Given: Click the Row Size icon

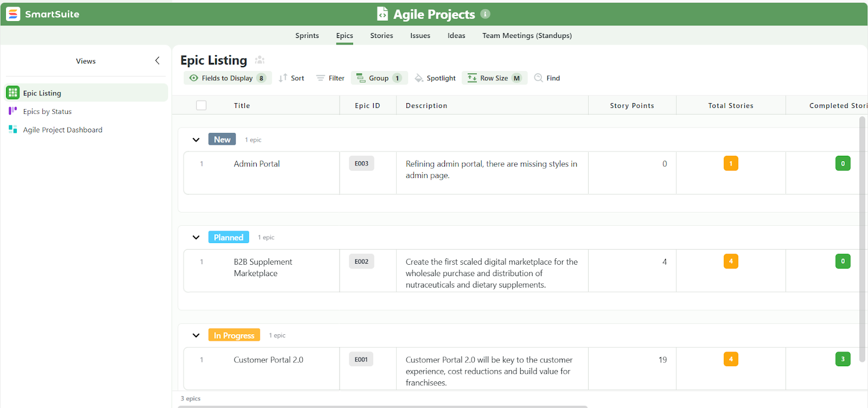Looking at the screenshot, I should (x=472, y=78).
